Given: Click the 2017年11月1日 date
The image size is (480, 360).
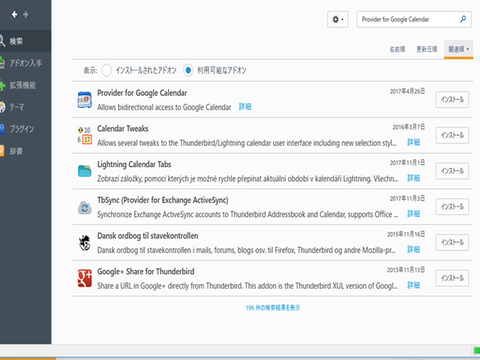Looking at the screenshot, I should click(407, 163).
